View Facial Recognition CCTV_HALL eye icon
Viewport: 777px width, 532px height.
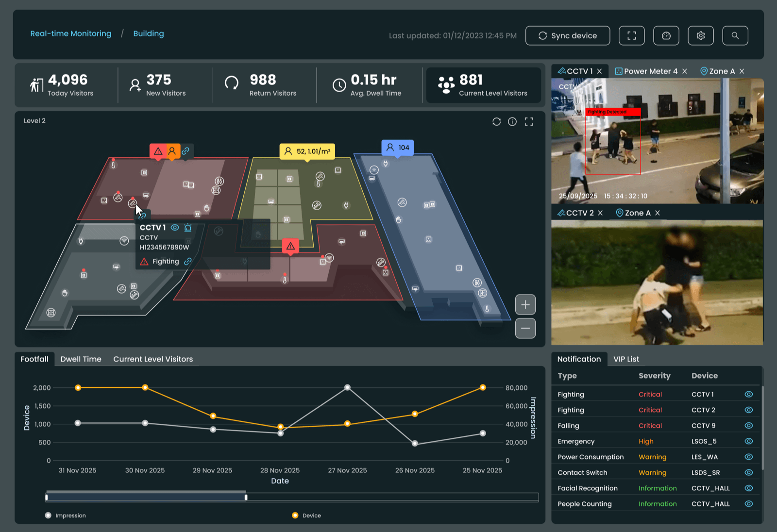click(x=748, y=488)
